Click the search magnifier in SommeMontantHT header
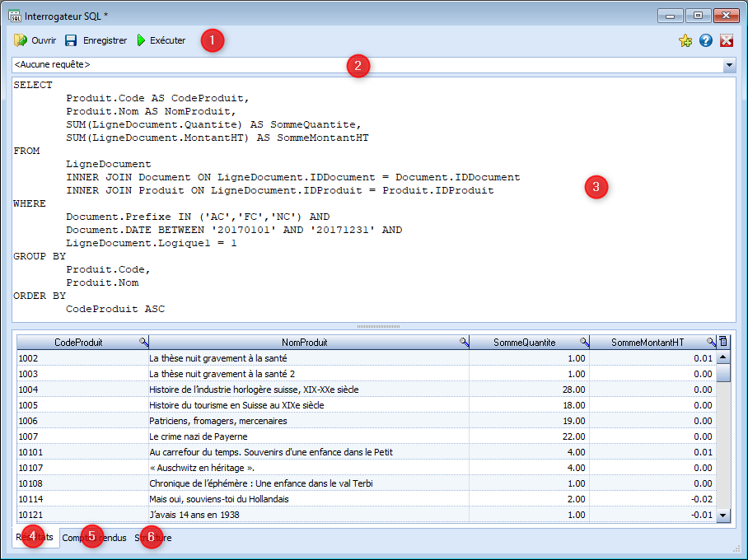Viewport: 748px width, 560px height. (711, 342)
